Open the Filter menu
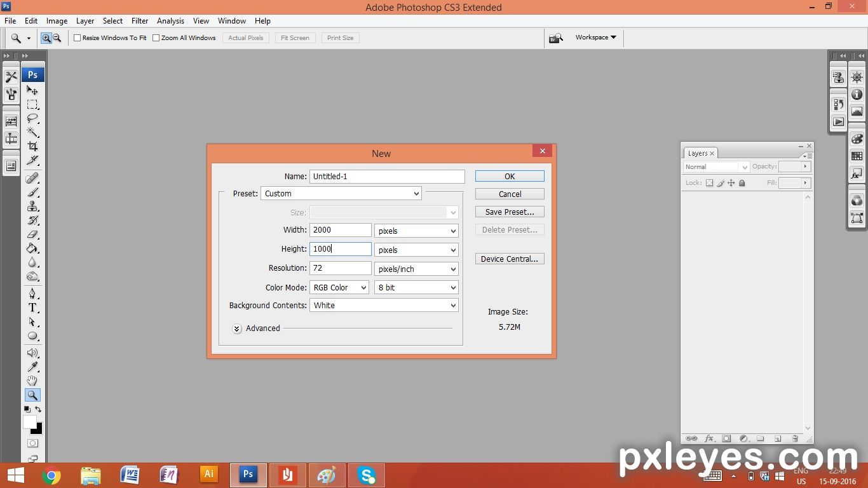The height and width of the screenshot is (488, 868). 140,21
